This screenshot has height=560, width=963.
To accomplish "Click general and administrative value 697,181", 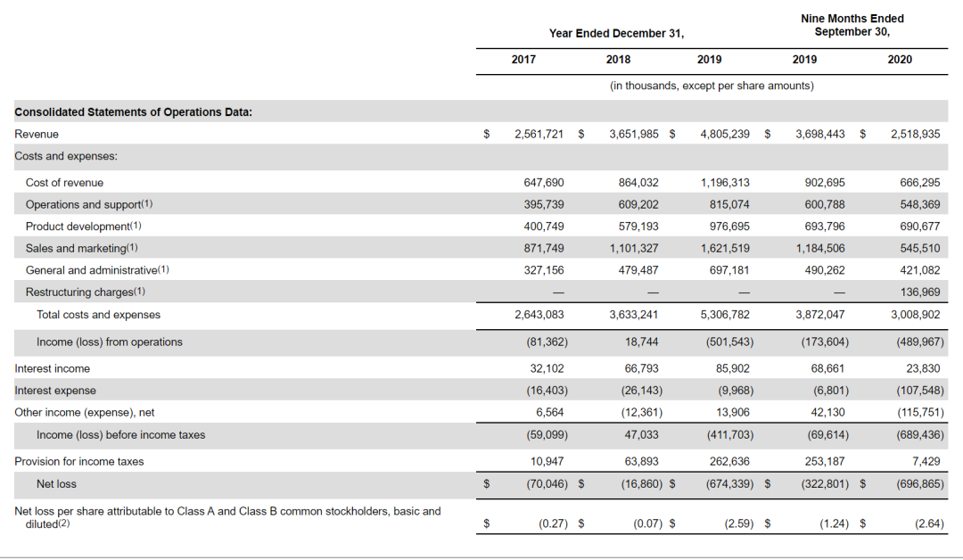I will point(729,270).
